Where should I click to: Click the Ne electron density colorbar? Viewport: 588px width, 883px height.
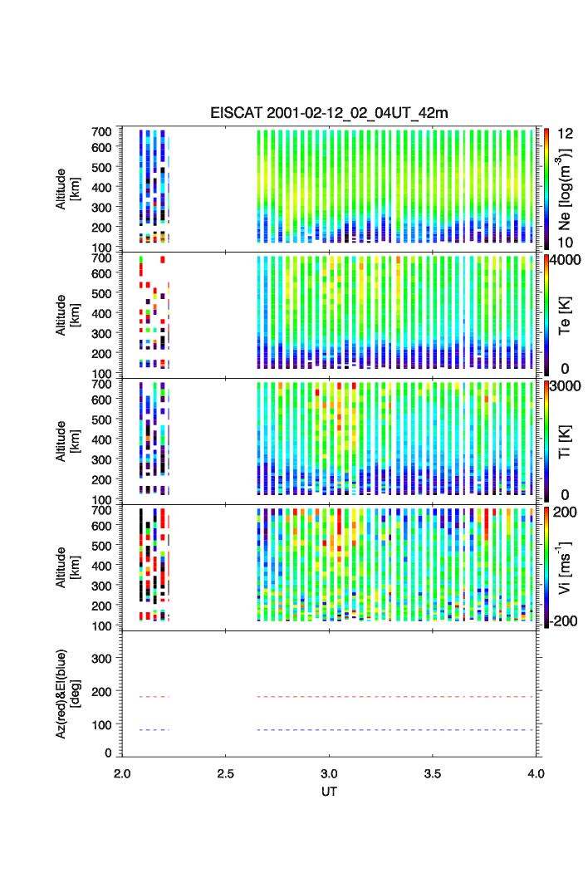(546, 188)
